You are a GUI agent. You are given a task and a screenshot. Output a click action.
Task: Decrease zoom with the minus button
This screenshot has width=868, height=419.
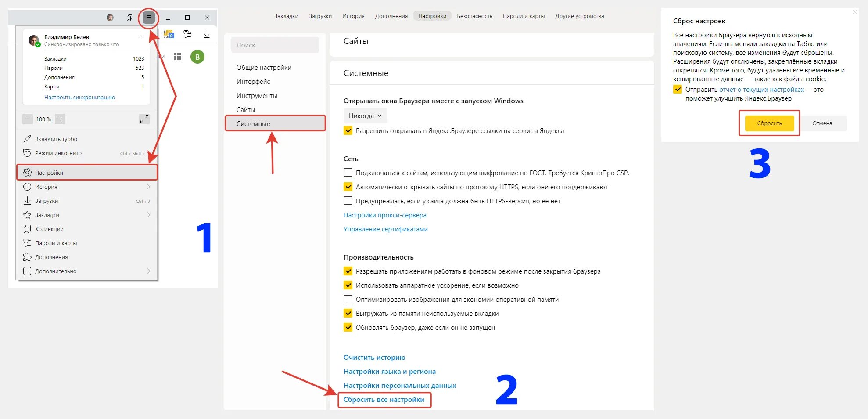point(28,119)
